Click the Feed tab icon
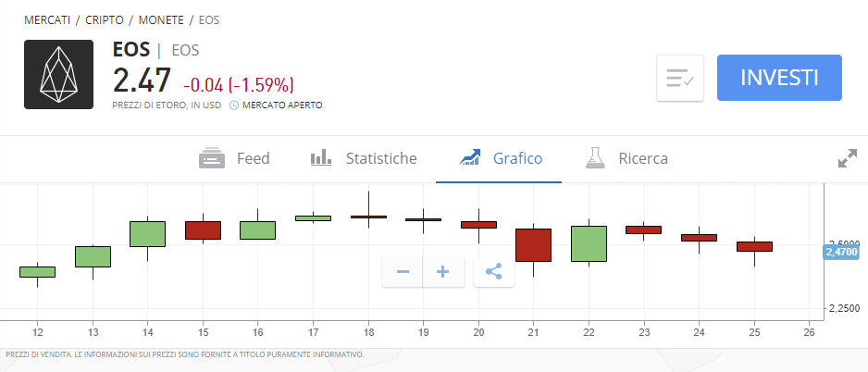868x372 pixels. tap(212, 159)
